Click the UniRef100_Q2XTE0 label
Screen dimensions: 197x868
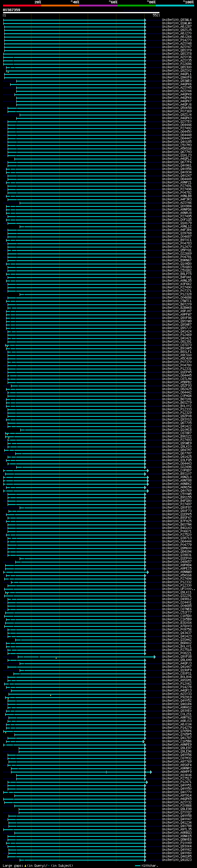(x=177, y=121)
